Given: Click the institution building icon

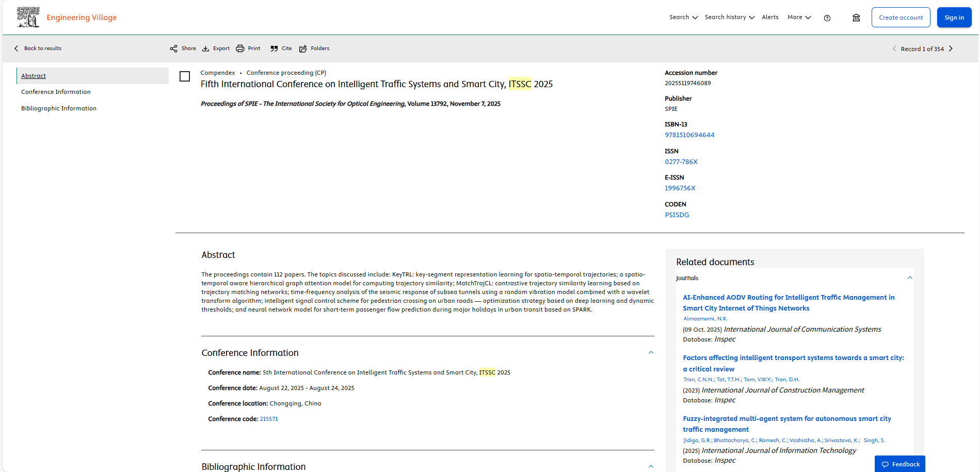Looking at the screenshot, I should 856,18.
